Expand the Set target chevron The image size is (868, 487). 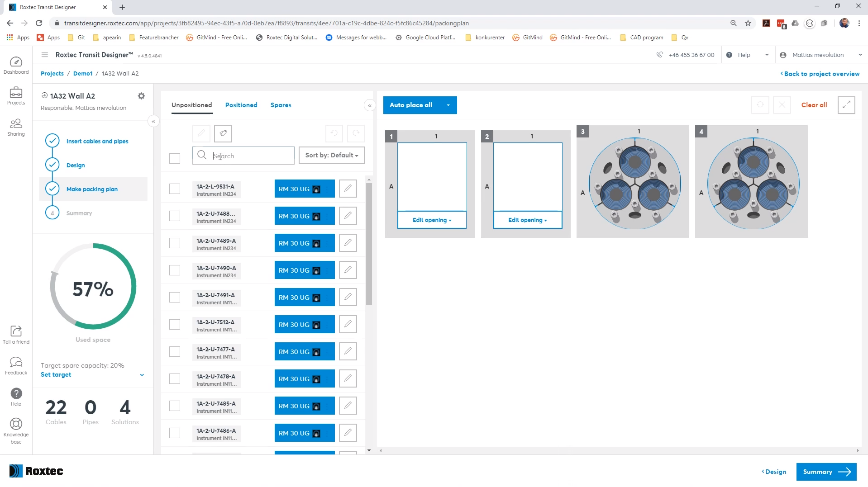142,375
